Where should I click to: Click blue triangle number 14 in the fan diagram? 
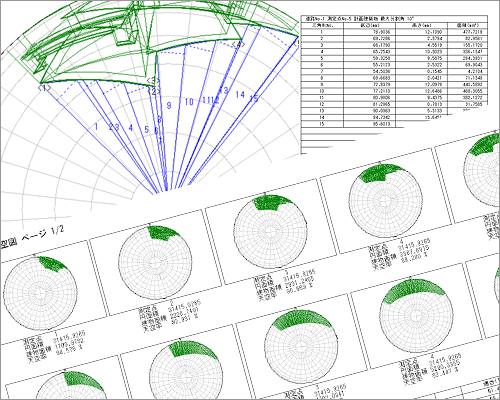240,95
